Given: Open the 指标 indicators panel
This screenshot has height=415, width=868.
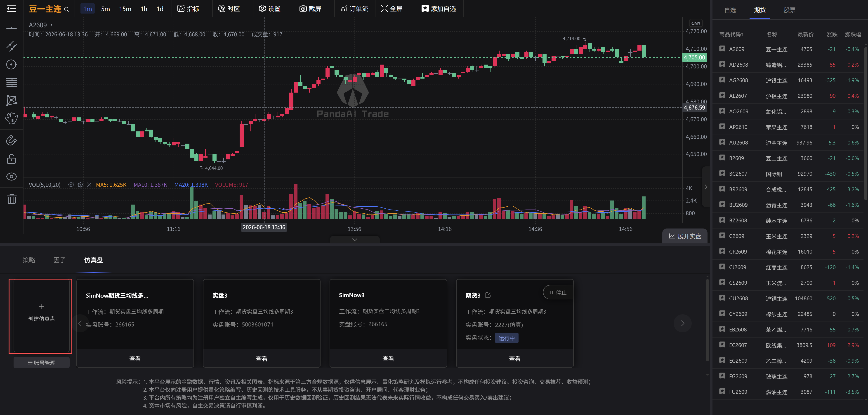Looking at the screenshot, I should pyautogui.click(x=188, y=9).
